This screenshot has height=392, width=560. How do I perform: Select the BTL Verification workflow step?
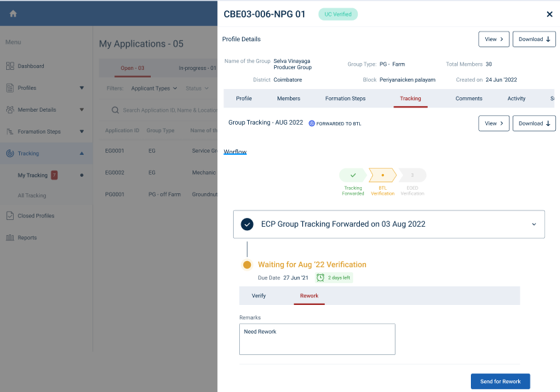(x=382, y=175)
